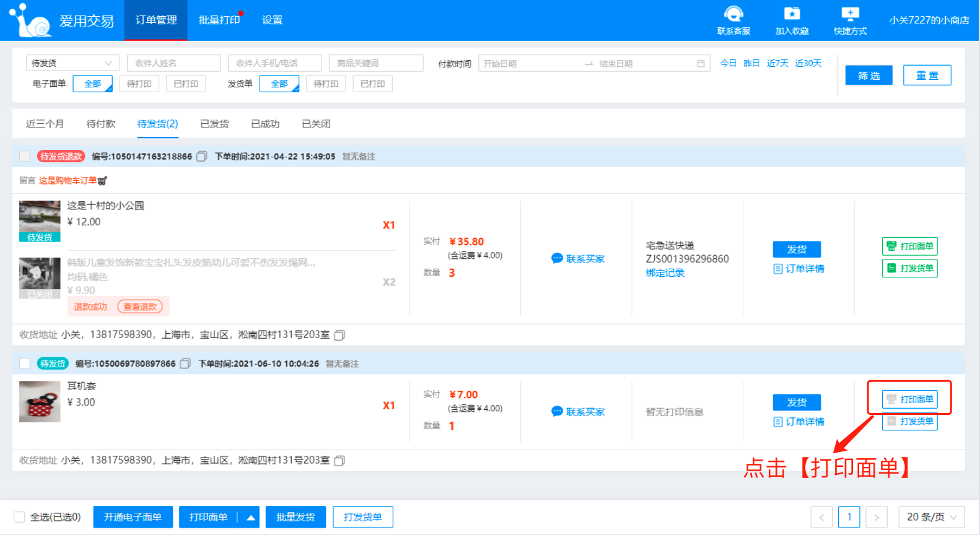Switch to 已发货 tab
The height and width of the screenshot is (535, 980).
pyautogui.click(x=214, y=124)
